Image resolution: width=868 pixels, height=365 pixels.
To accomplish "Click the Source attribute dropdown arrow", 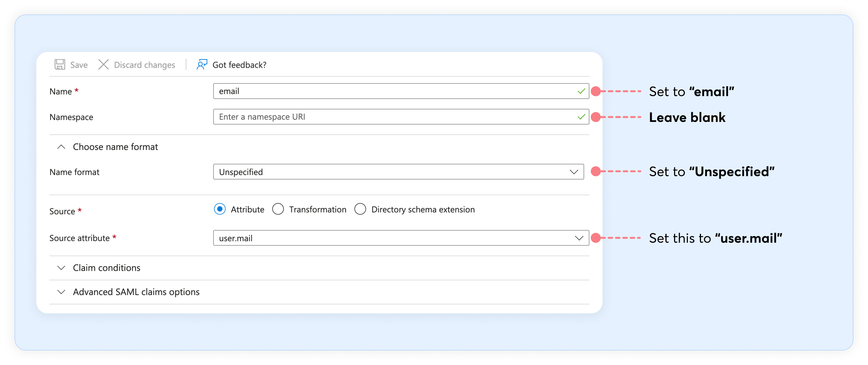I will point(579,238).
